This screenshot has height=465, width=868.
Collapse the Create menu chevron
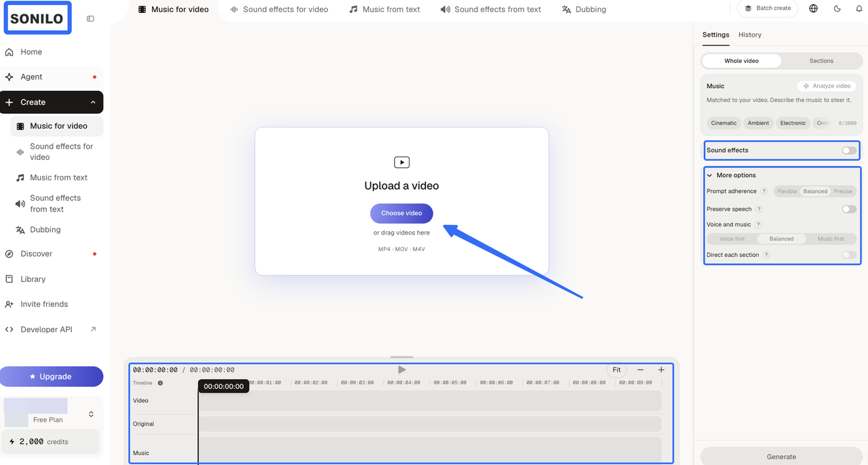click(93, 102)
